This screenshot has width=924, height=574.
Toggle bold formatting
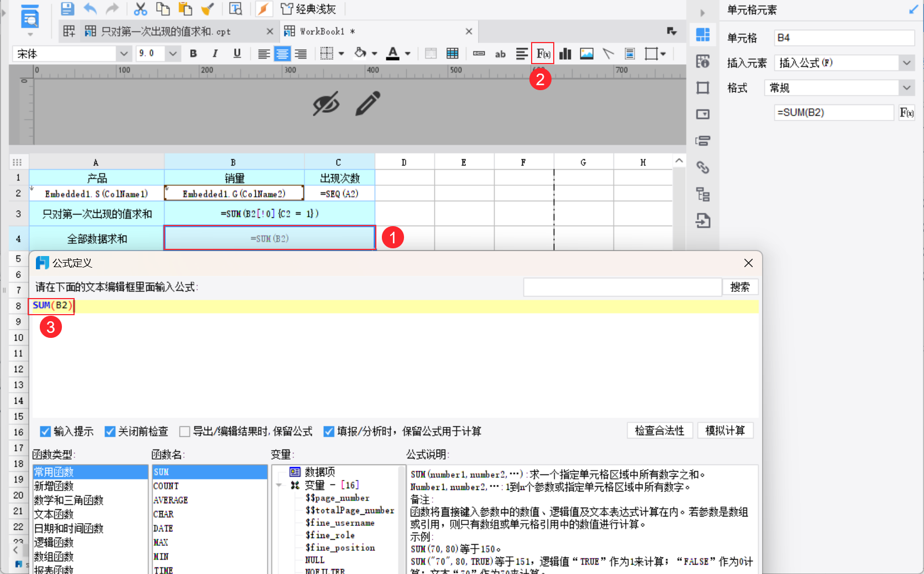(x=193, y=54)
